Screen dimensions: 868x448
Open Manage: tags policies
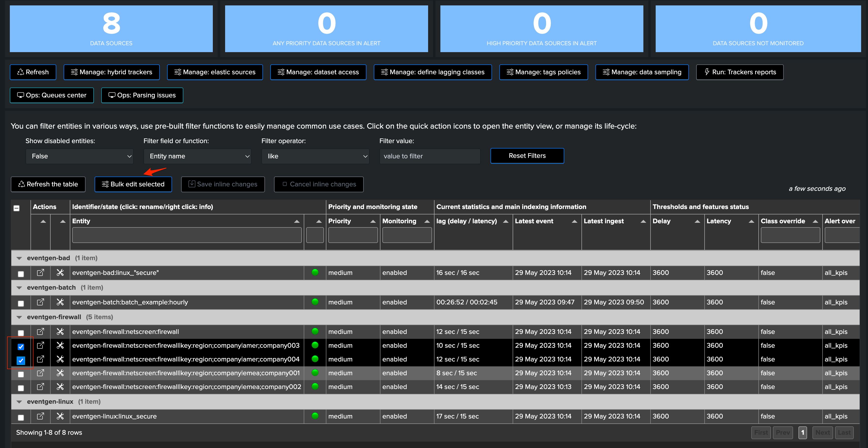point(544,72)
